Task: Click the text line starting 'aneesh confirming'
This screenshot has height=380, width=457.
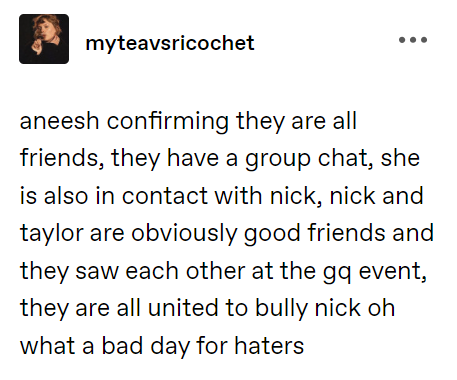Action: (188, 121)
